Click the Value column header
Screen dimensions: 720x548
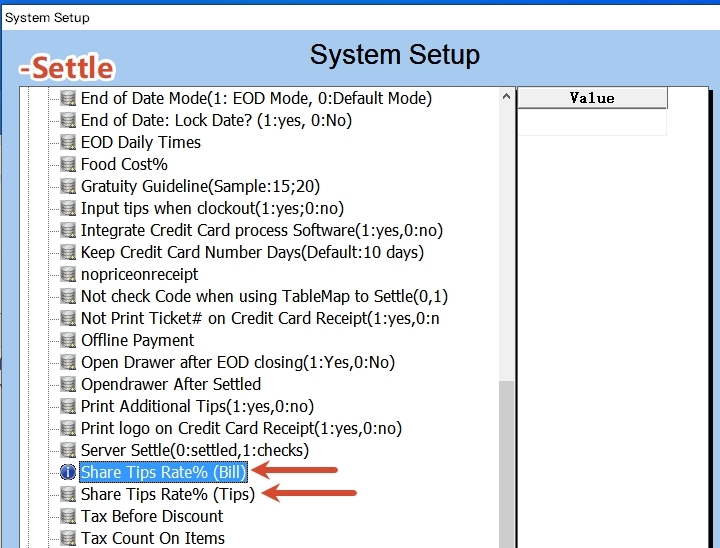point(592,98)
